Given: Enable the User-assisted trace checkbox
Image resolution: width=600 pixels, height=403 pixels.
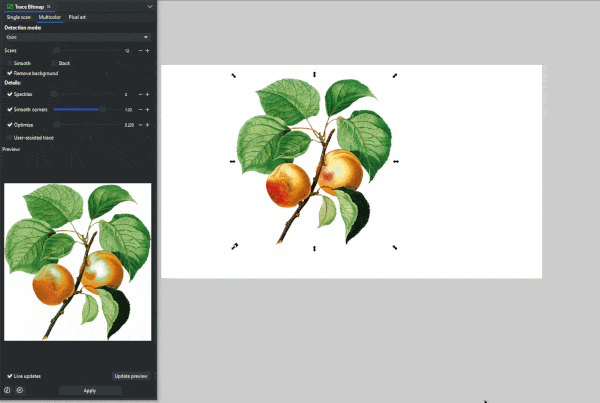Looking at the screenshot, I should (10, 138).
